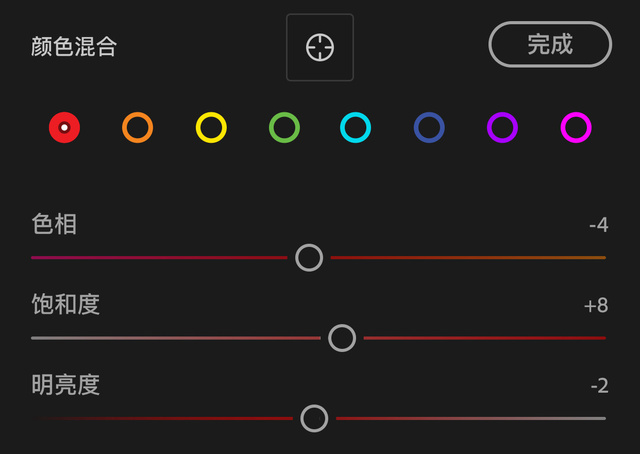Click the 饱和度 slider handle
The image size is (640, 454).
(x=342, y=338)
